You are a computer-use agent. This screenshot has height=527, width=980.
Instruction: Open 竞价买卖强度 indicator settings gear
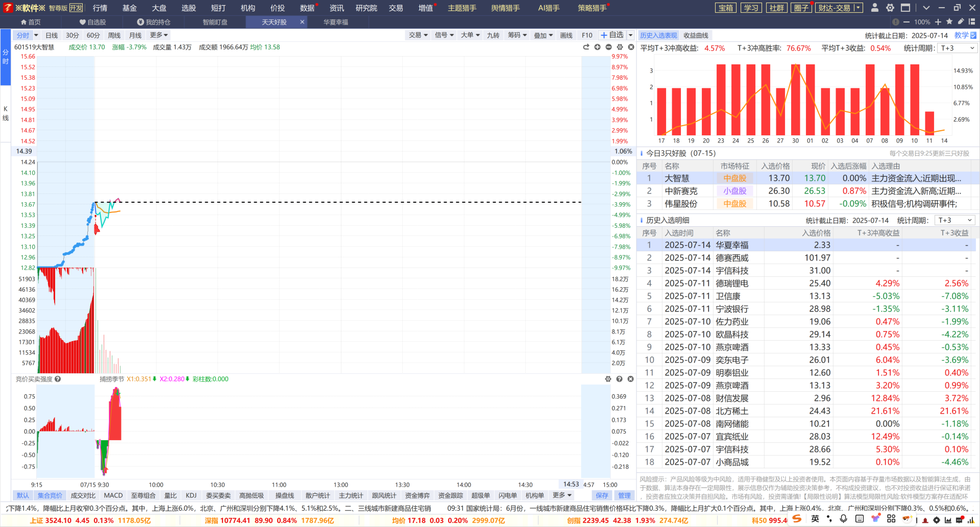click(x=608, y=379)
